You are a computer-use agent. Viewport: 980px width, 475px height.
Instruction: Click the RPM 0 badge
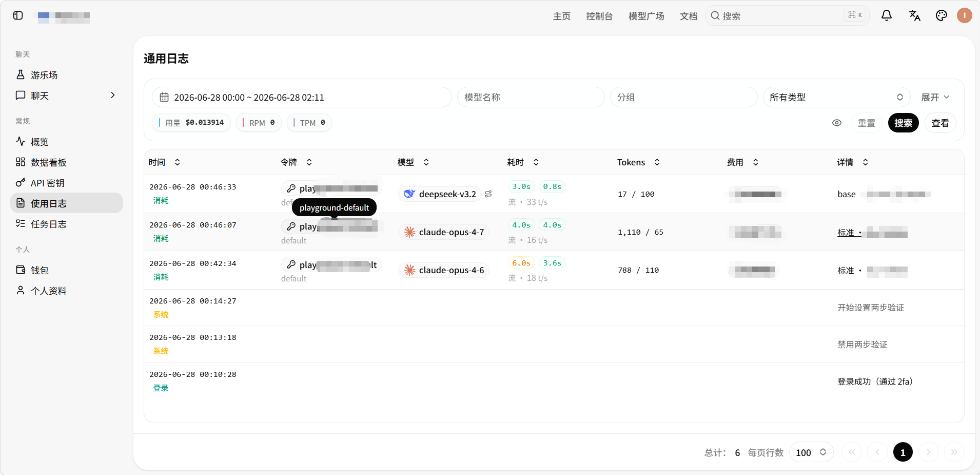click(x=259, y=123)
